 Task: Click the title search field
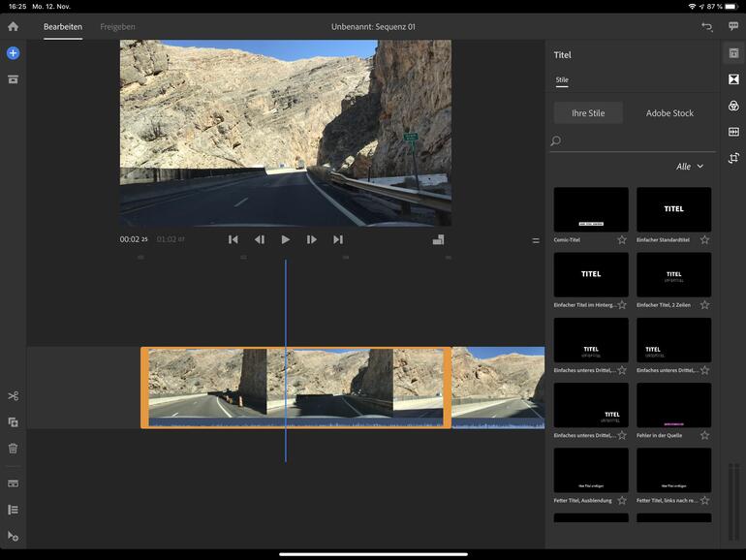point(635,141)
